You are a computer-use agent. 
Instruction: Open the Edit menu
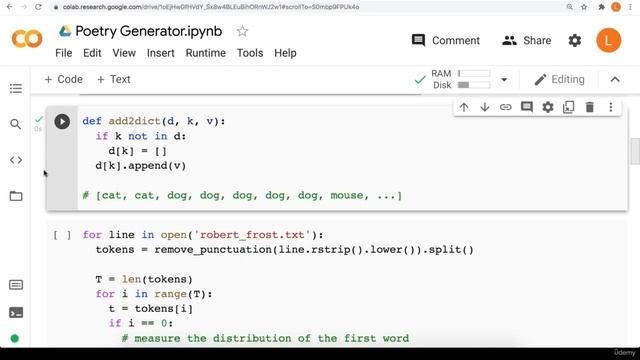pyautogui.click(x=92, y=53)
